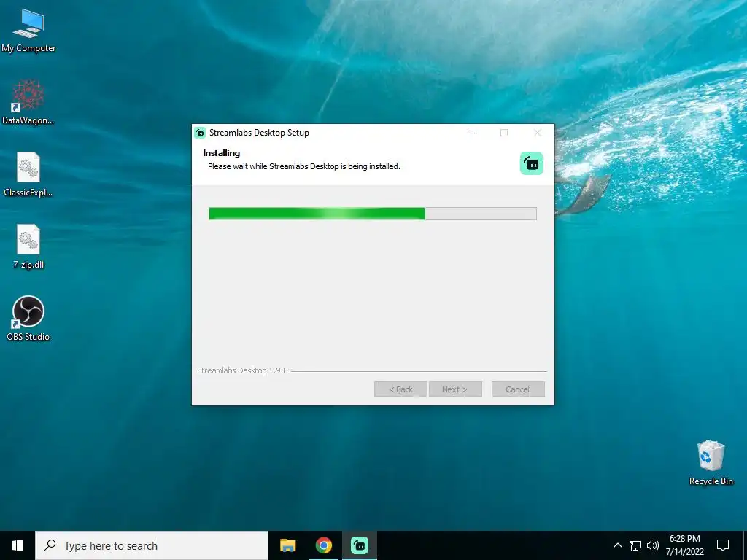Screen dimensions: 747x560
Task: Open File Explorer from the taskbar
Action: click(x=287, y=545)
